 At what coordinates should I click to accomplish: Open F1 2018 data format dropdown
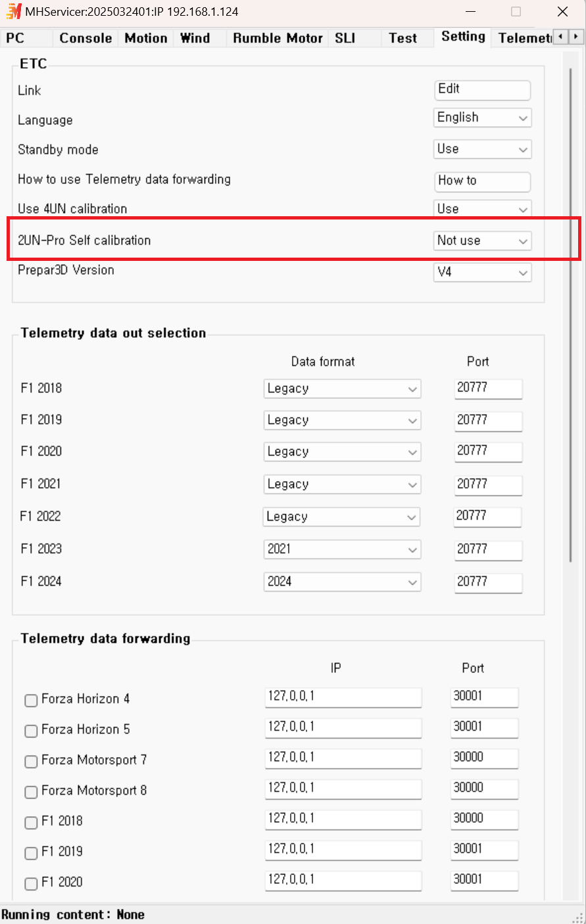[342, 388]
